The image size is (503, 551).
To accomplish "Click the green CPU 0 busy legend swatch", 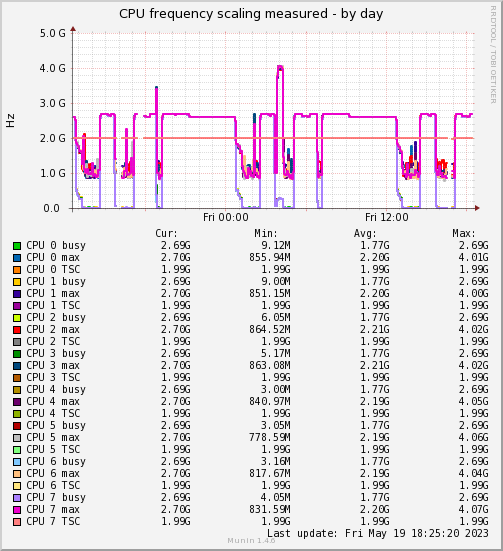I will pyautogui.click(x=17, y=246).
